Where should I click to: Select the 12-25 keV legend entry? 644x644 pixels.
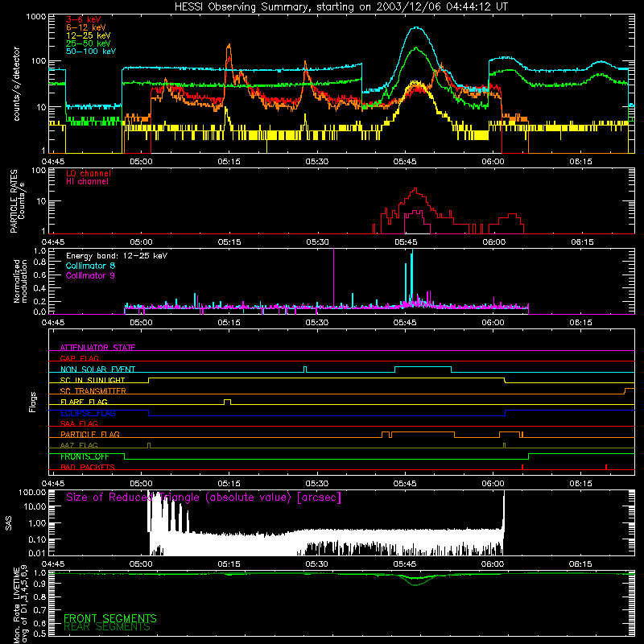click(x=89, y=35)
